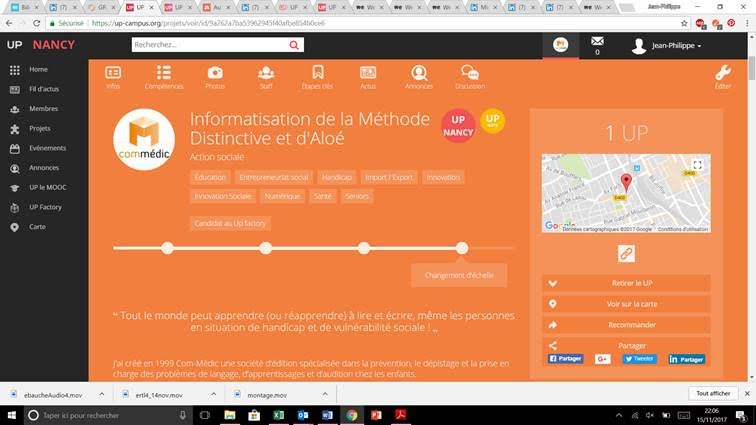Open the Infos section icon
Image resolution: width=756 pixels, height=425 pixels.
113,73
